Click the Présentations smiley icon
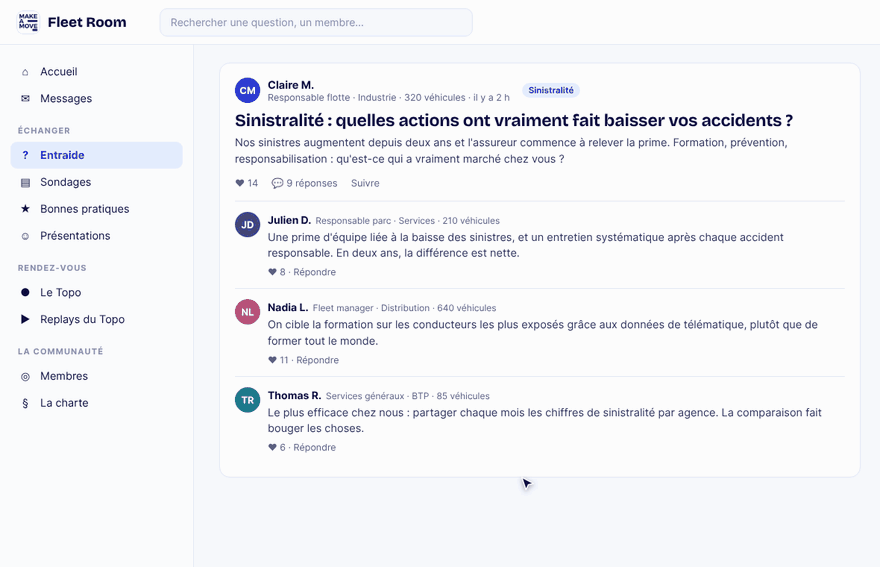 point(25,236)
